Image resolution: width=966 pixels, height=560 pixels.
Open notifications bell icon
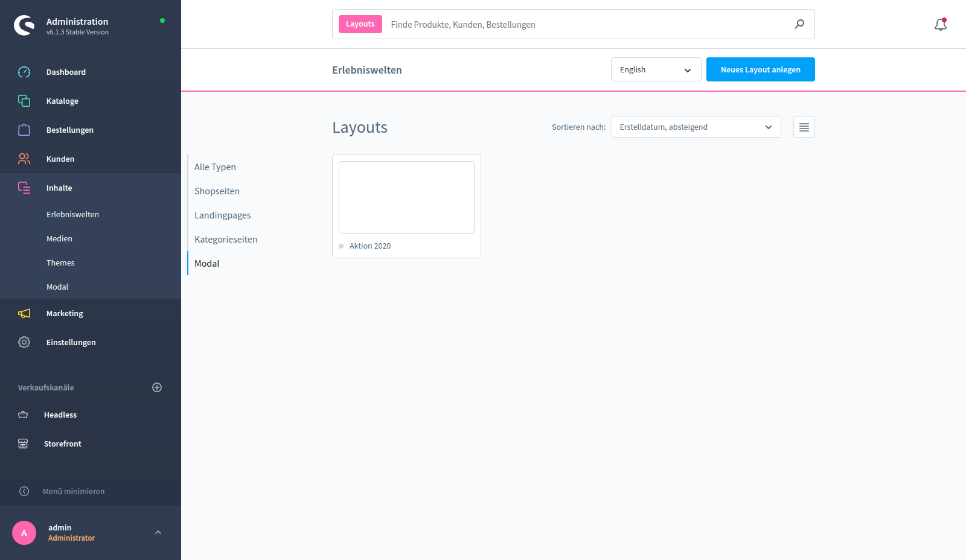coord(940,24)
